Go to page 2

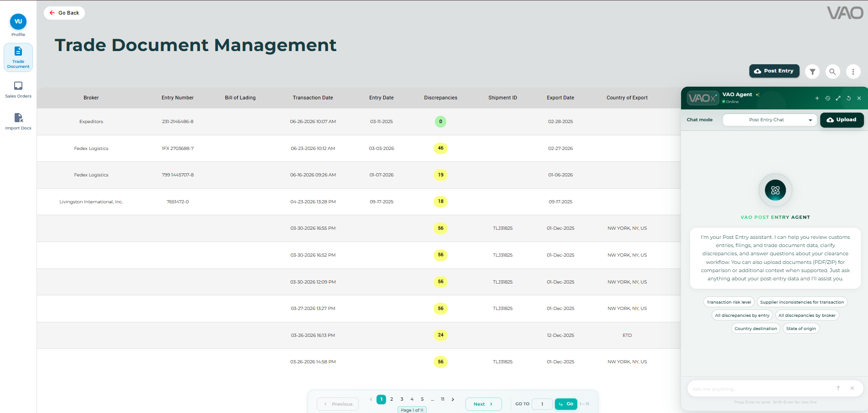point(392,399)
